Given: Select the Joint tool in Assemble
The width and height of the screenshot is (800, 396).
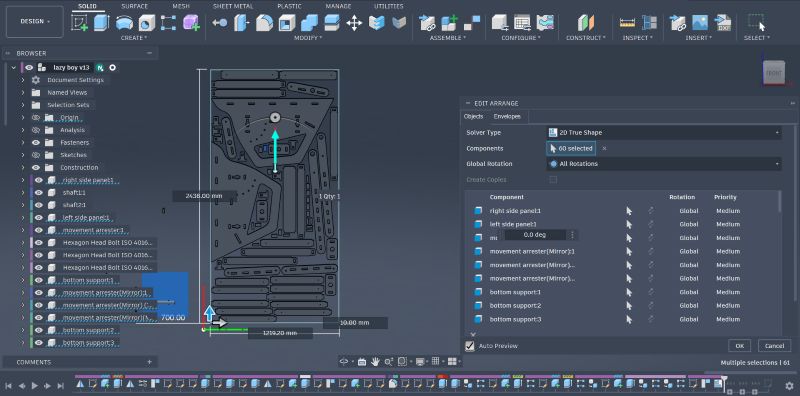Looking at the screenshot, I should pyautogui.click(x=472, y=22).
